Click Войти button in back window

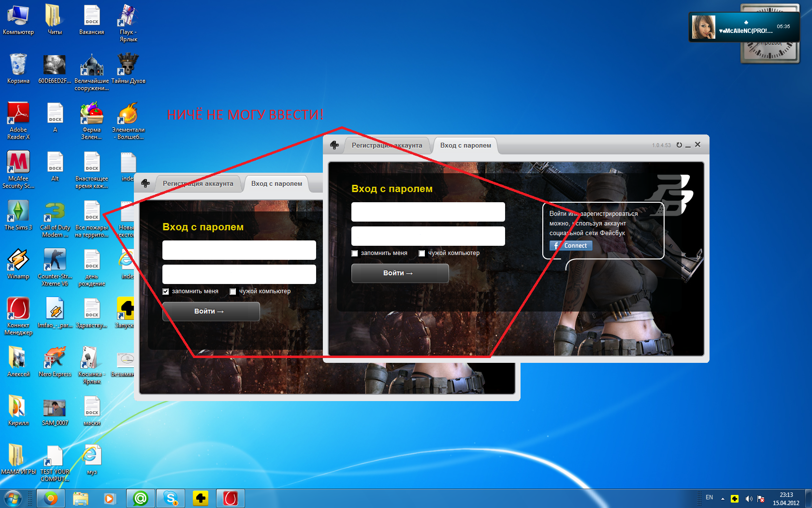pos(211,312)
